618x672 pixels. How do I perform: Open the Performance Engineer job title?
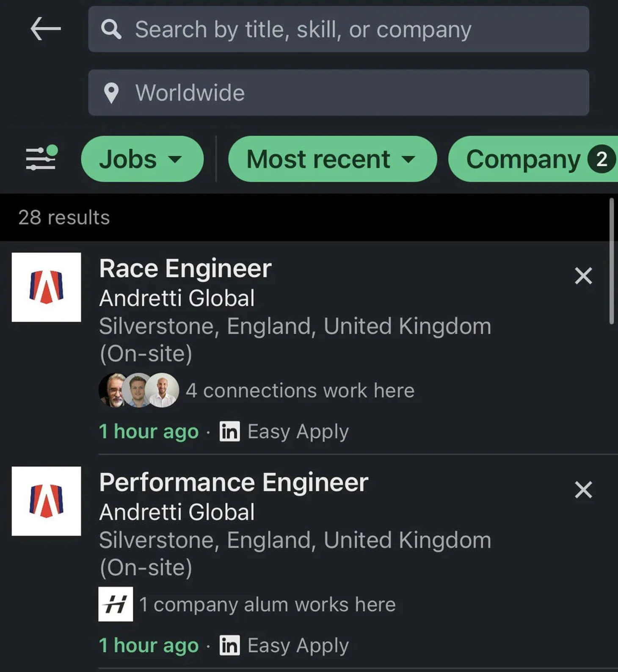[234, 482]
